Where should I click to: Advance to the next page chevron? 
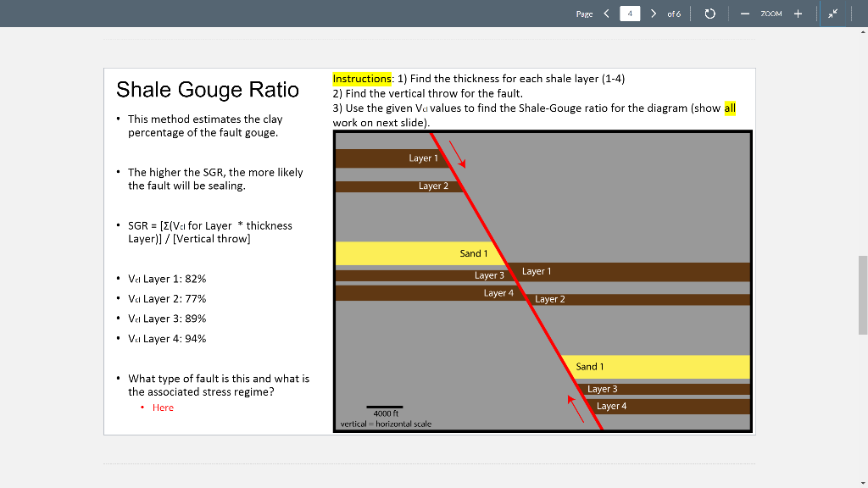tap(654, 14)
